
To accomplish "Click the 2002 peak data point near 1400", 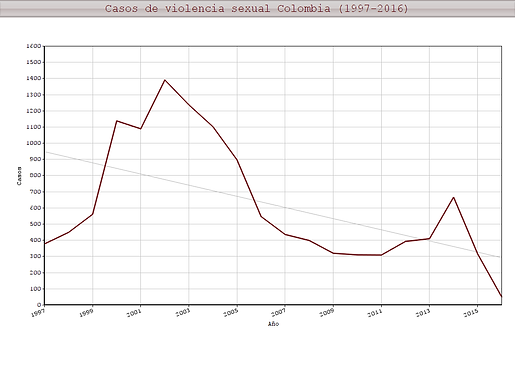I will (165, 80).
